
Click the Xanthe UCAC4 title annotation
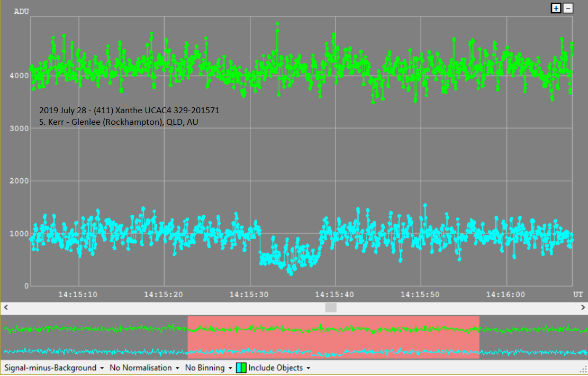[129, 111]
